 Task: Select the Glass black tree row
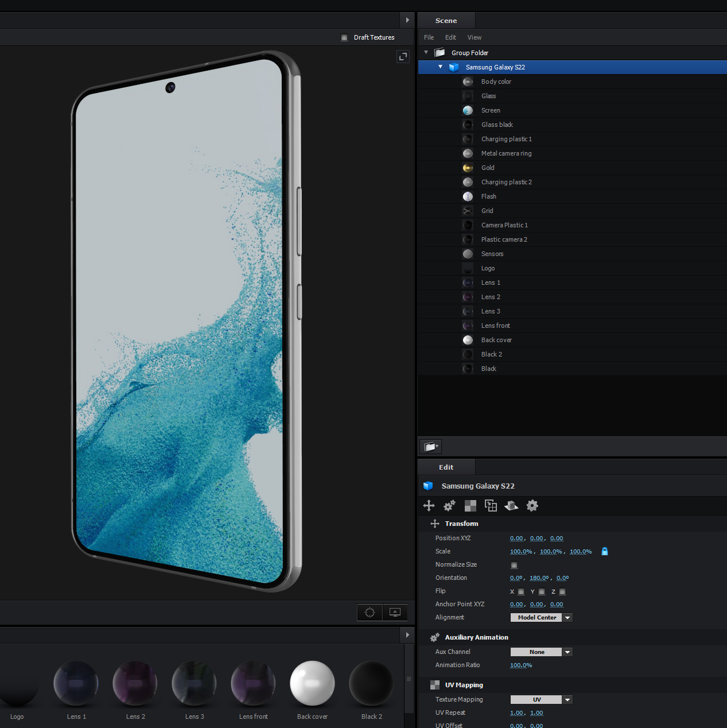pyautogui.click(x=573, y=125)
